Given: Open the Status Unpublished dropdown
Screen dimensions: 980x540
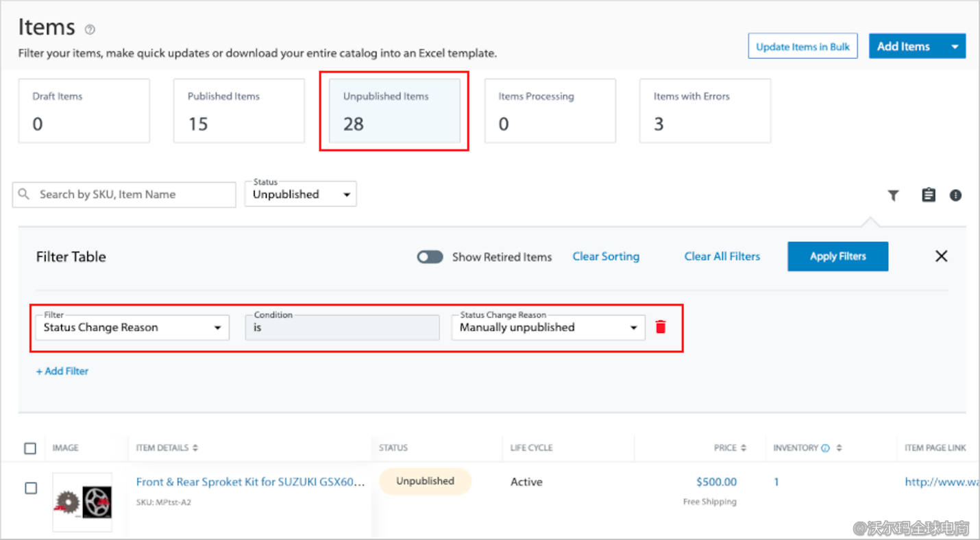Looking at the screenshot, I should pos(301,195).
